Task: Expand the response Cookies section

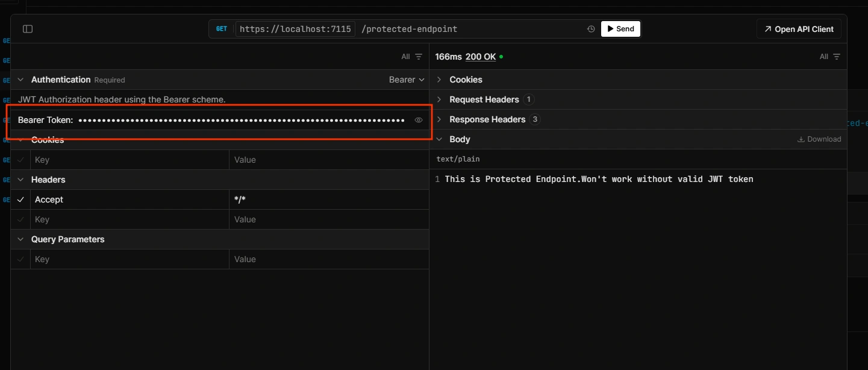Action: point(439,80)
